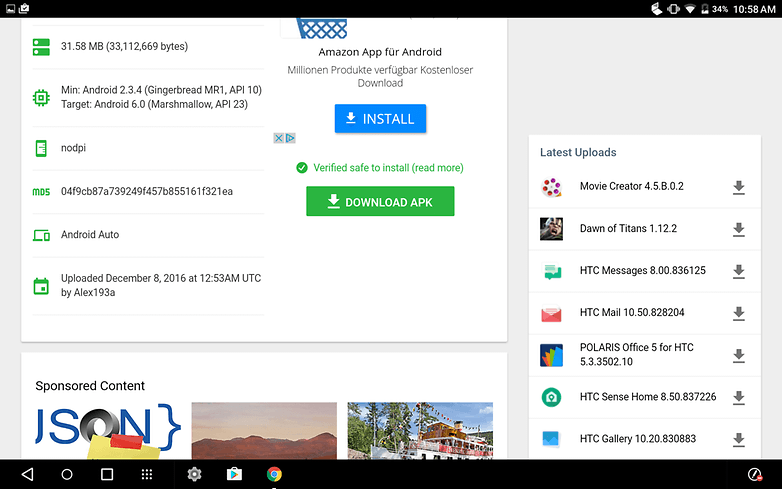
Task: Click the green MD5 icon
Action: coord(41,192)
